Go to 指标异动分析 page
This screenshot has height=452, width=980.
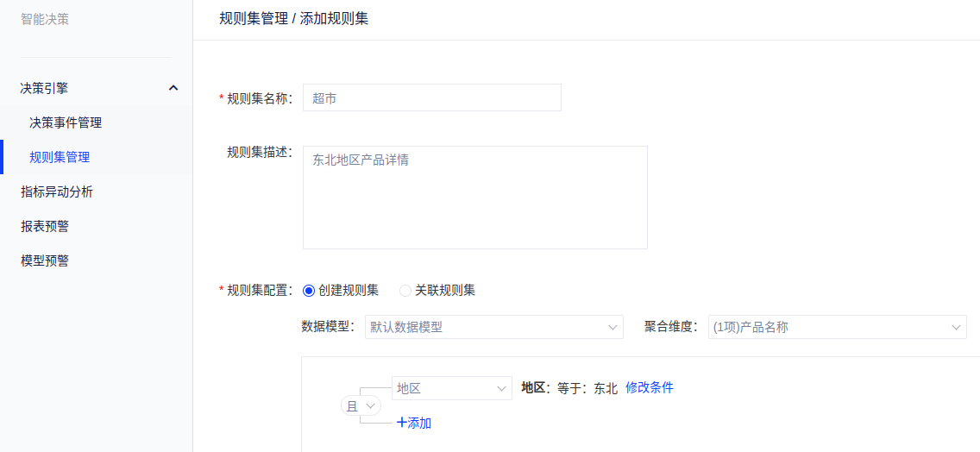click(57, 191)
